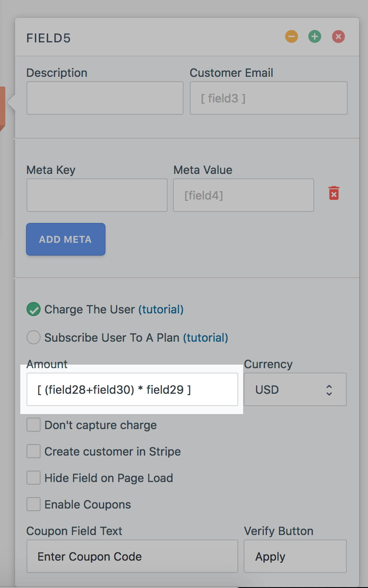Collapse FIELD5 using the yellow minus icon
368x588 pixels.
coord(291,37)
